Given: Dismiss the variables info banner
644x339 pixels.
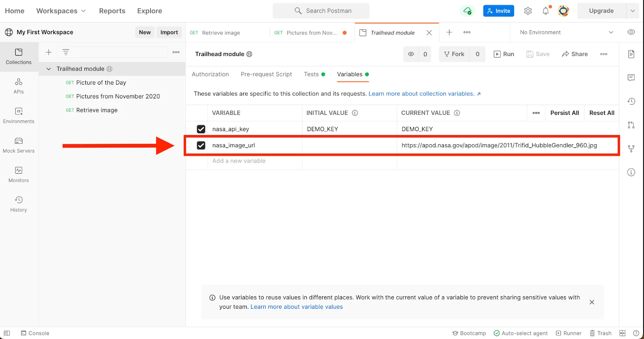Looking at the screenshot, I should click(592, 302).
